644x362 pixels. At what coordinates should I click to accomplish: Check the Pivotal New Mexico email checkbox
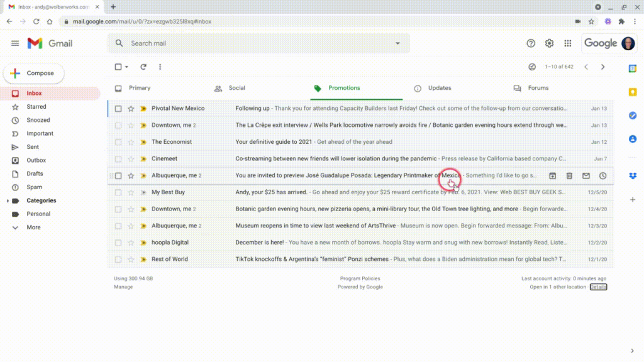point(118,109)
